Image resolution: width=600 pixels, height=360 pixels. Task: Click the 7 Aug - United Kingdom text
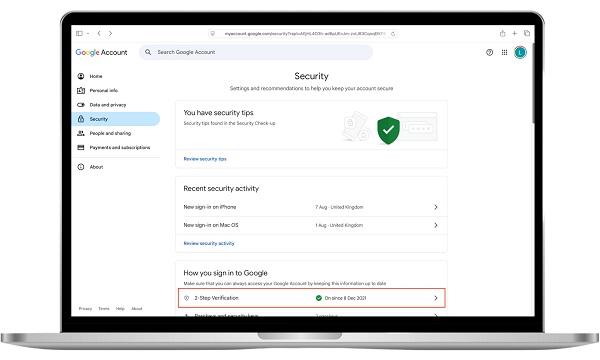pyautogui.click(x=339, y=207)
